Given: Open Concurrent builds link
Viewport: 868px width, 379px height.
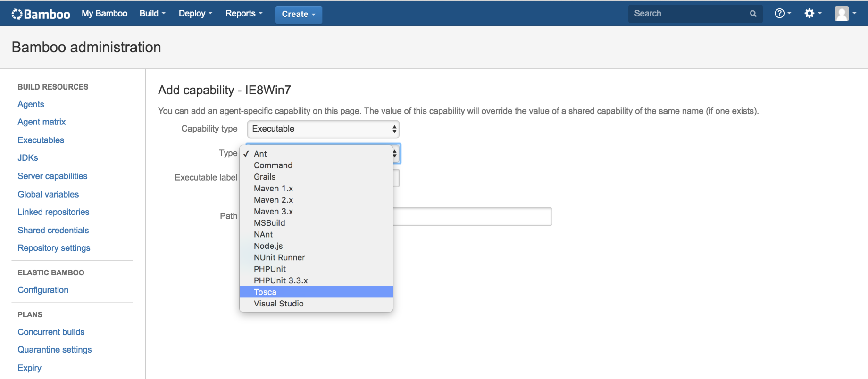Looking at the screenshot, I should [x=51, y=332].
